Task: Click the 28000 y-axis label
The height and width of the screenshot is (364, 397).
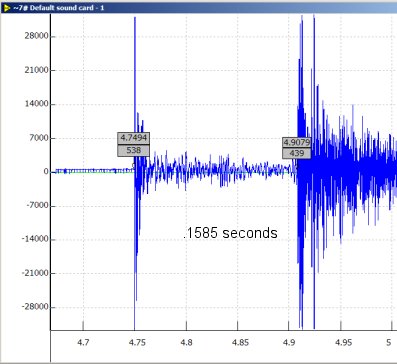Action: [36, 36]
